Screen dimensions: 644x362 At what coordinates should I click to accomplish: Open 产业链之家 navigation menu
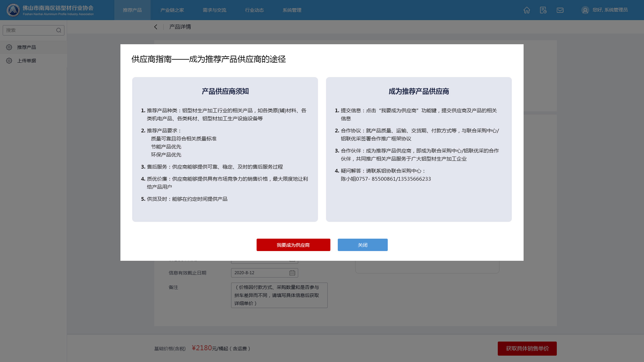(x=172, y=10)
